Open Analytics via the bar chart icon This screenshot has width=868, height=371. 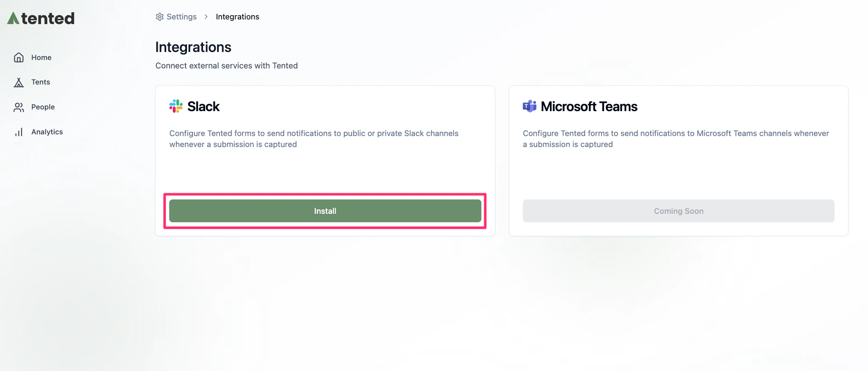pyautogui.click(x=19, y=131)
